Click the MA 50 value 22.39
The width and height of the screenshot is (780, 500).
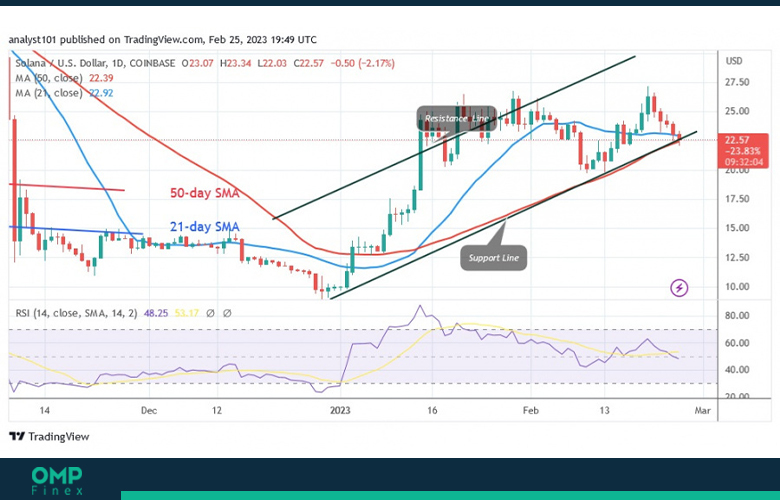tap(101, 78)
